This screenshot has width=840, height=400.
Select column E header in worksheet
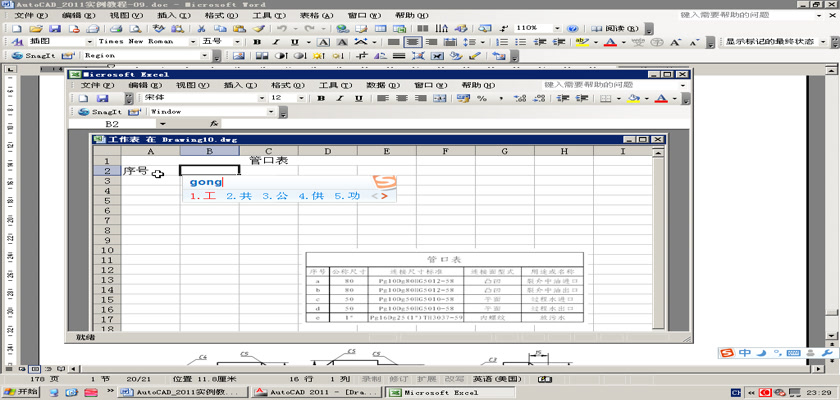coord(387,152)
